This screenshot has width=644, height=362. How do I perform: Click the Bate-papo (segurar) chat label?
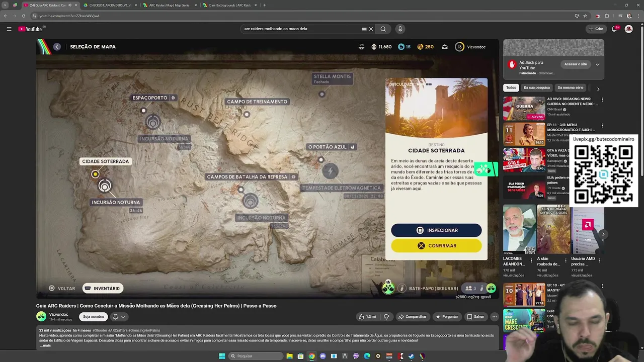433,289
